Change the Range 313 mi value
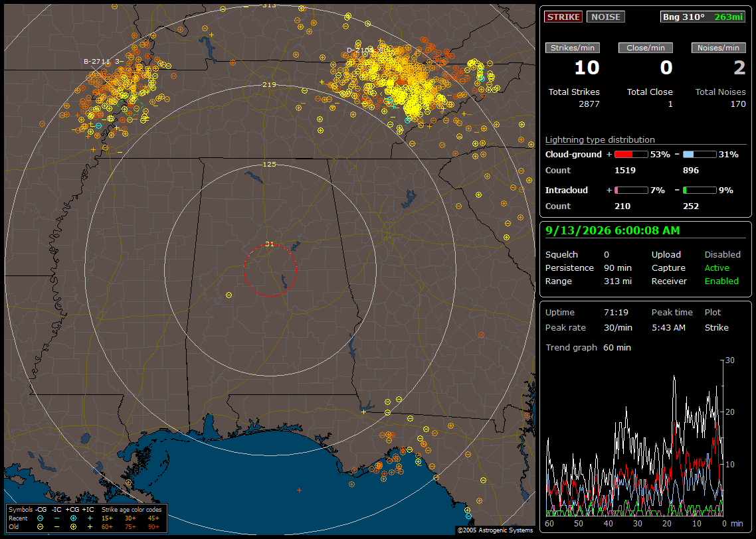This screenshot has width=756, height=539. point(618,281)
